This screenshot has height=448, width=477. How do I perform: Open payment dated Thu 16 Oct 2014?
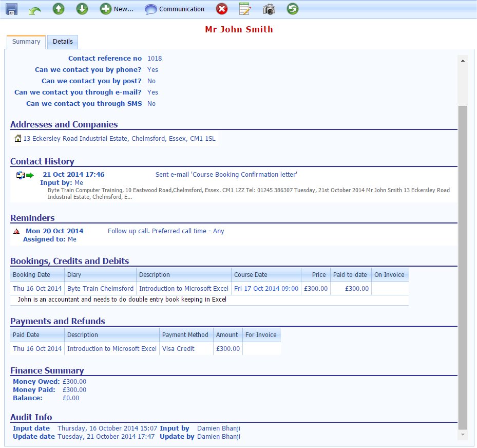click(37, 349)
